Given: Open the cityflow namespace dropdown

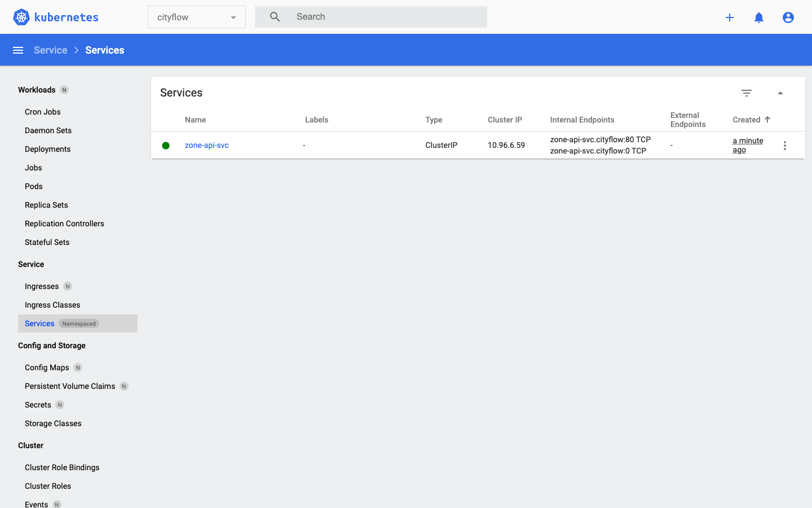Looking at the screenshot, I should (197, 17).
